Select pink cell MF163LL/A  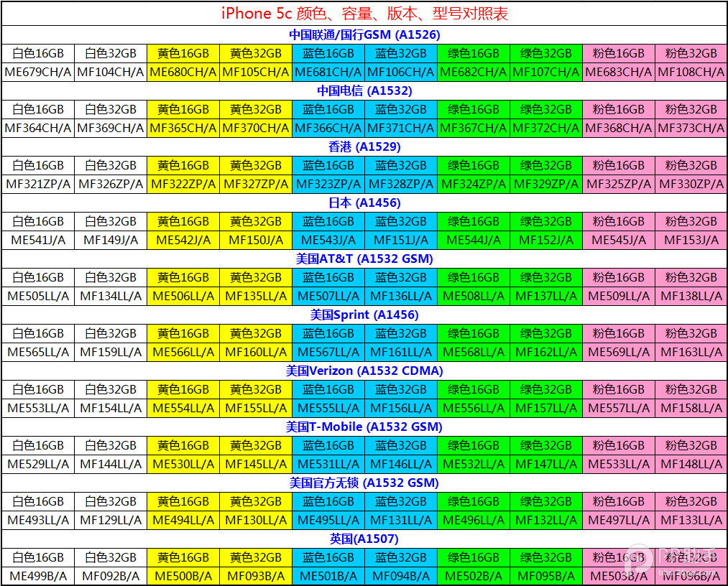click(691, 352)
